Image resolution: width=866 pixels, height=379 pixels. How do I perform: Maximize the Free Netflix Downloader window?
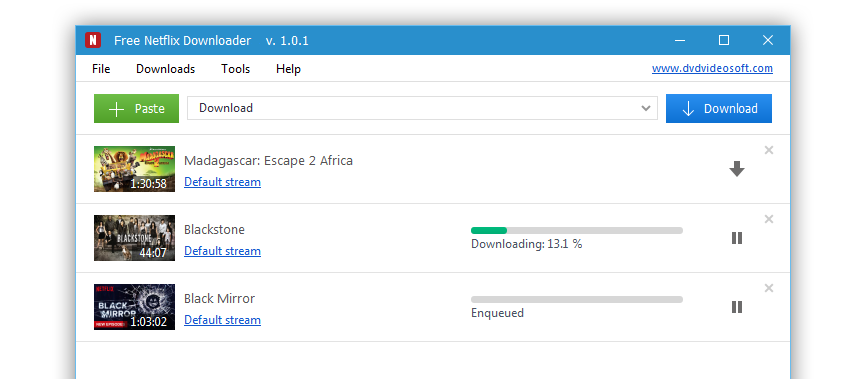[724, 40]
